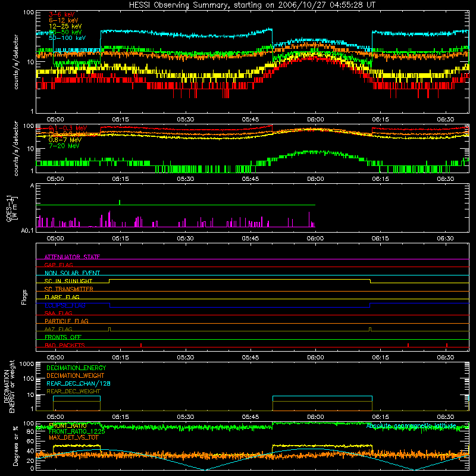476x476 pixels.
Task: Click the DECIMATION ENERGY or weight axis title
Action: point(9,386)
